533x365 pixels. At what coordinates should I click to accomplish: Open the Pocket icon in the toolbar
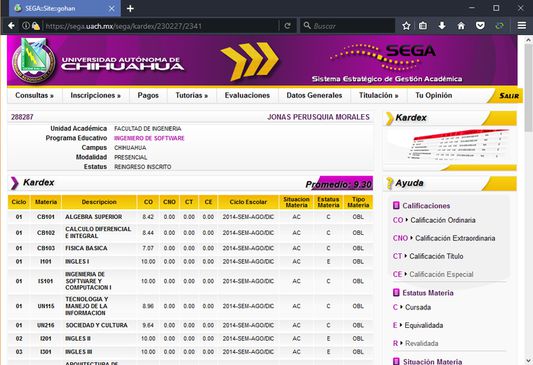point(480,26)
